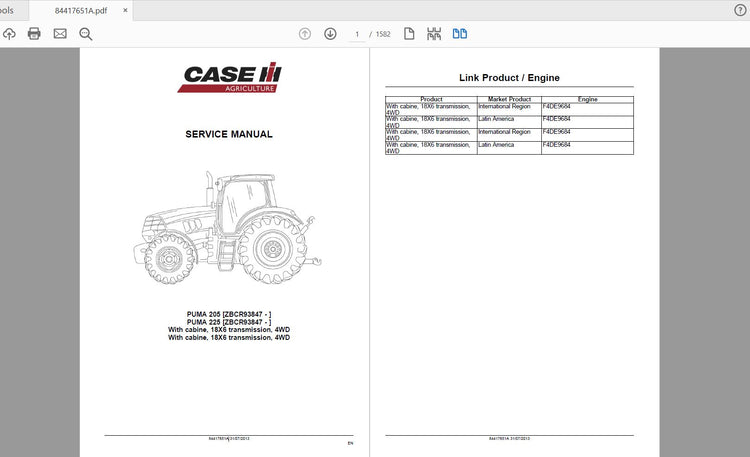Click the tractor line drawing

[228, 227]
